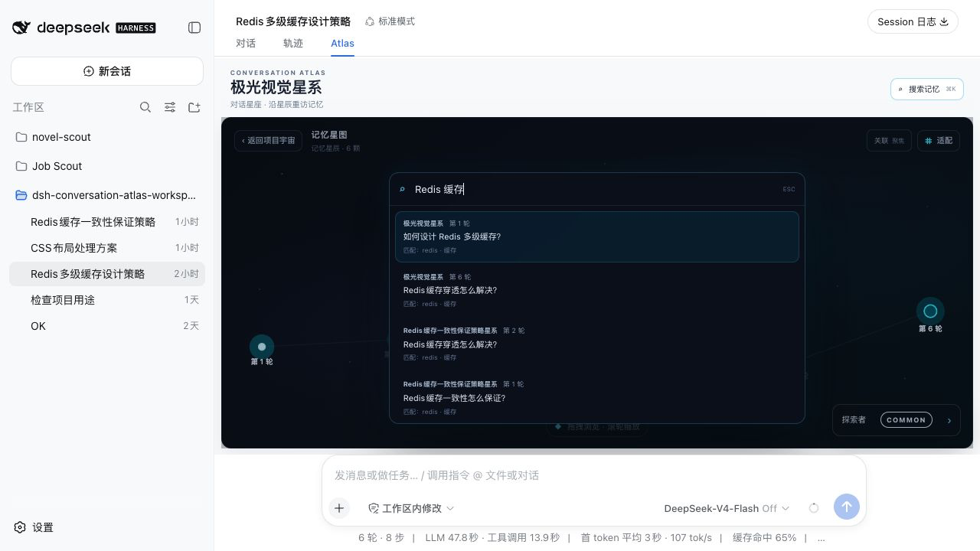Search workspaces using the magnifier icon
980x551 pixels.
[x=145, y=107]
